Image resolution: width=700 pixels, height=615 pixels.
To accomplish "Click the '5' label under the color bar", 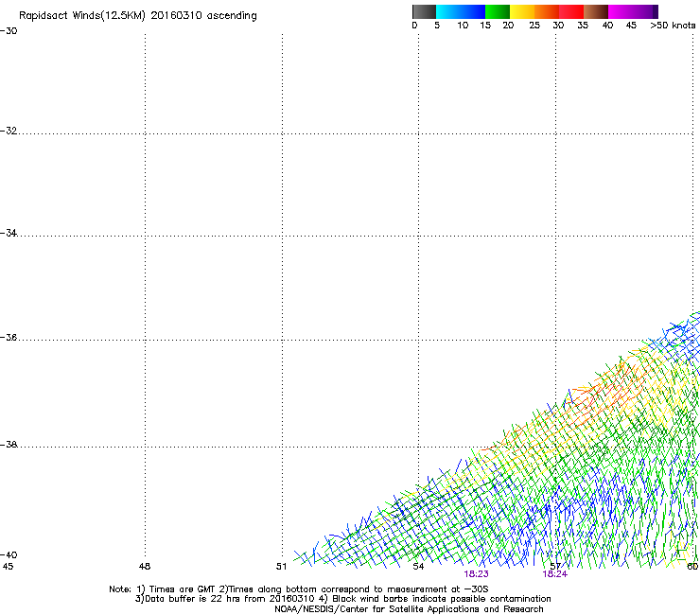I will click(x=437, y=26).
